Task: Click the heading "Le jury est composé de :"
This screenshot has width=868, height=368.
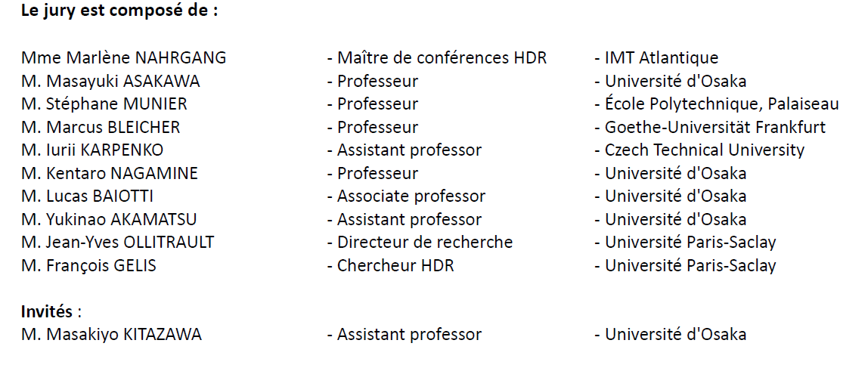Action: tap(119, 12)
